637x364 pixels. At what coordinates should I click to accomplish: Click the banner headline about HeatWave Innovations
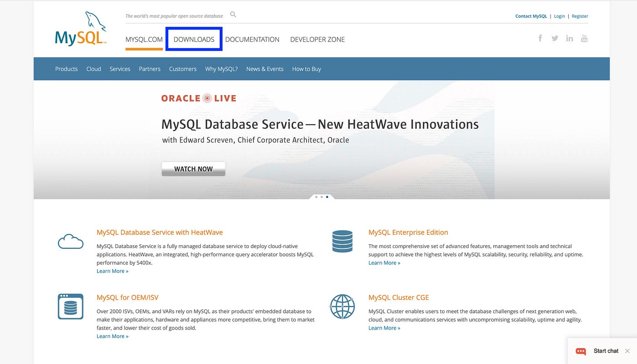320,124
